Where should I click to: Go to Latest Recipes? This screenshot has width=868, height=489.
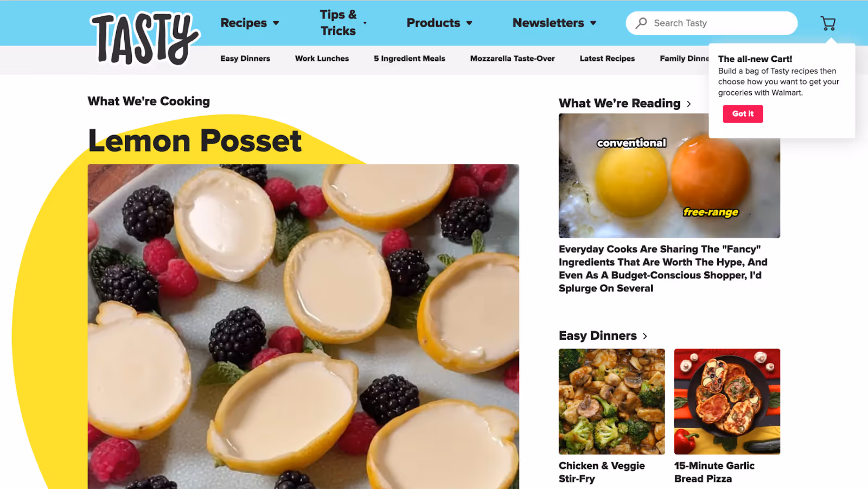(607, 59)
